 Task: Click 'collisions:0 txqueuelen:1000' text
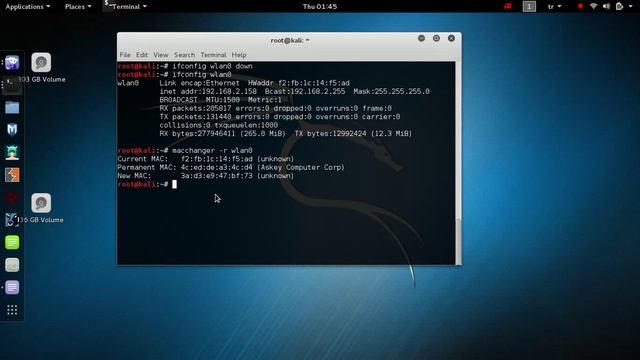[x=218, y=125]
